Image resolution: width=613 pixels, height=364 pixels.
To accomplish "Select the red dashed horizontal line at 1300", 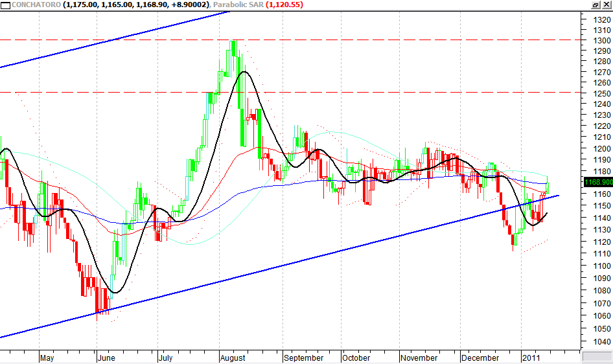I will [290, 40].
